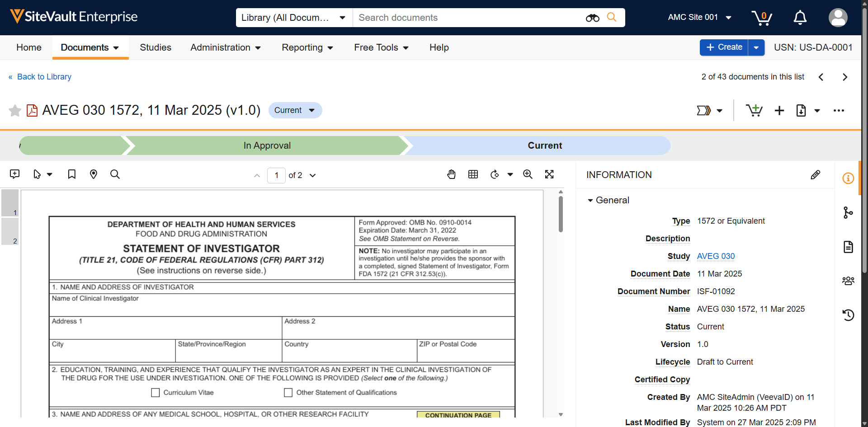Open the Current status dropdown
Screen dimensions: 868x427
click(x=295, y=110)
